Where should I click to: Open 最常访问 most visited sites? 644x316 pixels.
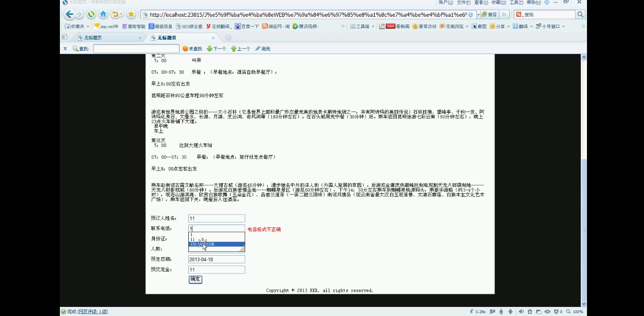pos(425,26)
